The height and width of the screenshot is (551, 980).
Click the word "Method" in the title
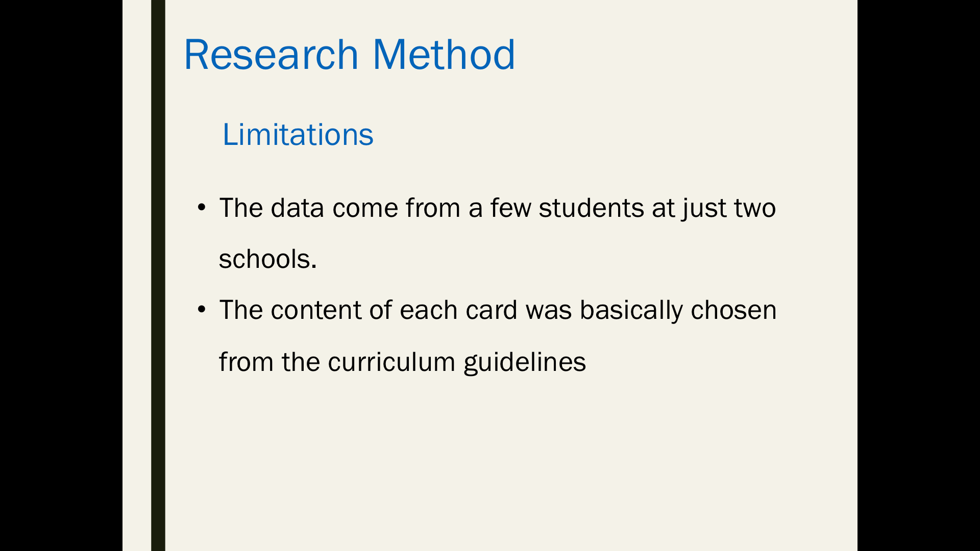[444, 54]
